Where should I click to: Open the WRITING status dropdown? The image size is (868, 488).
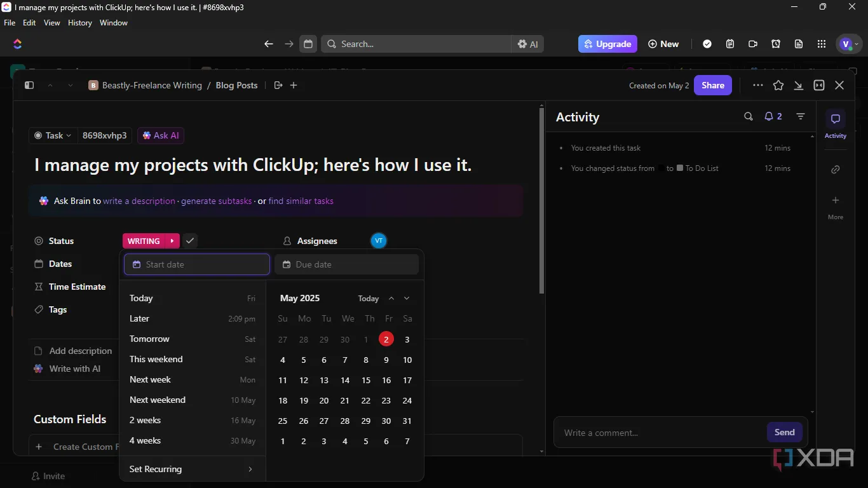click(144, 241)
